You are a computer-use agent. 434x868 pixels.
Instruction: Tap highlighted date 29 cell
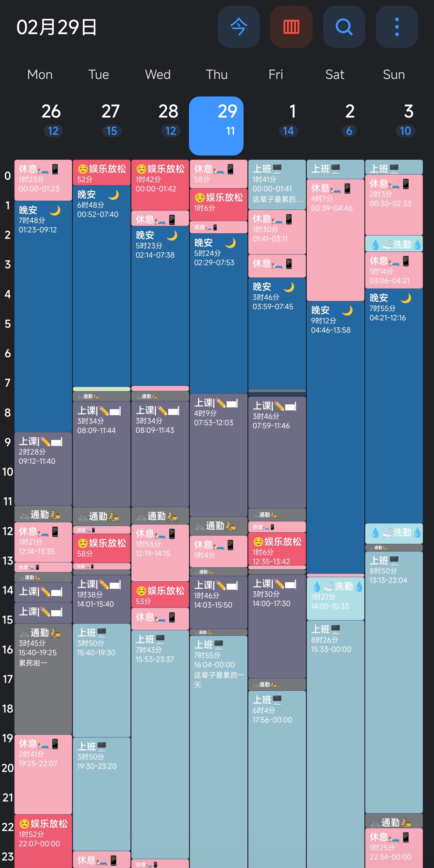point(216,125)
